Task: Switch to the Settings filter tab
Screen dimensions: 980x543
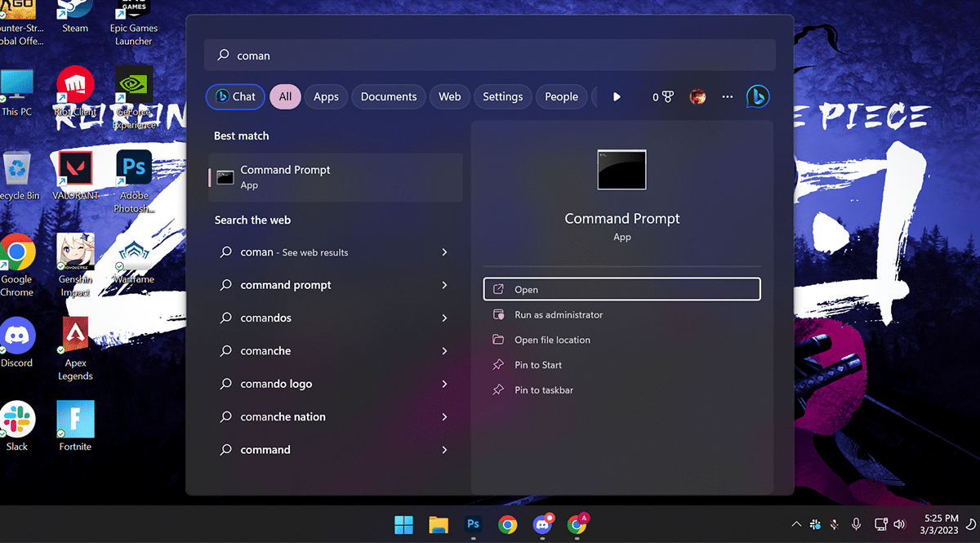Action: [x=502, y=96]
